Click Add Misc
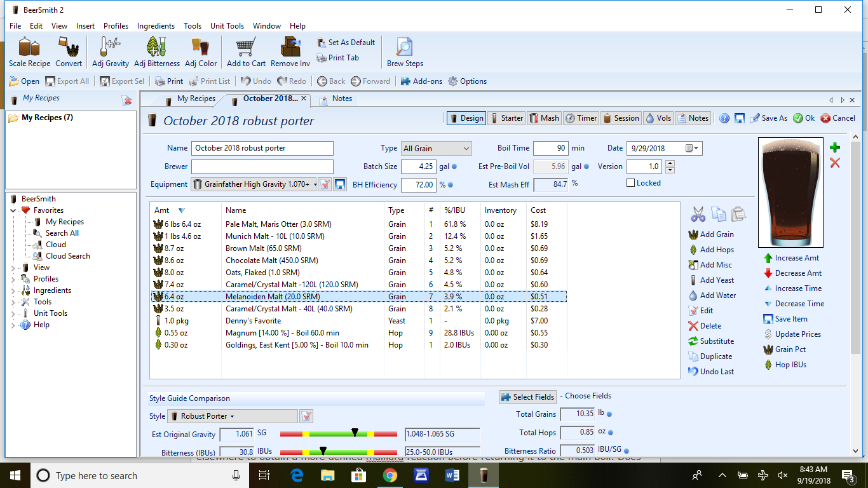The image size is (868, 488). click(710, 265)
